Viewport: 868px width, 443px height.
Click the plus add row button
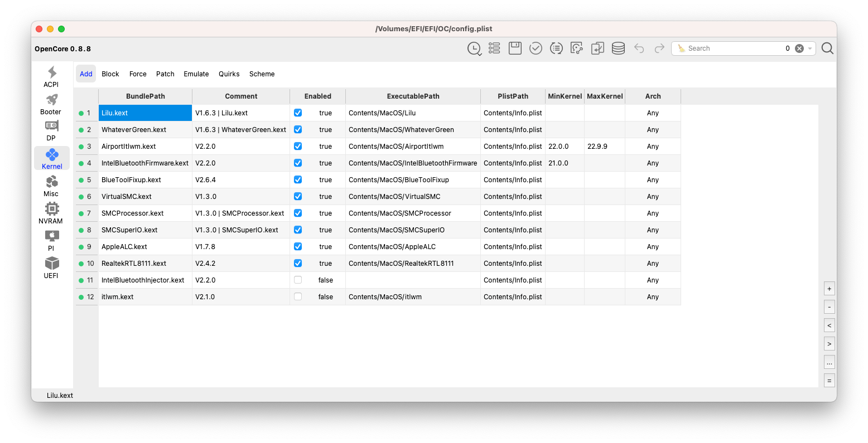pyautogui.click(x=830, y=289)
